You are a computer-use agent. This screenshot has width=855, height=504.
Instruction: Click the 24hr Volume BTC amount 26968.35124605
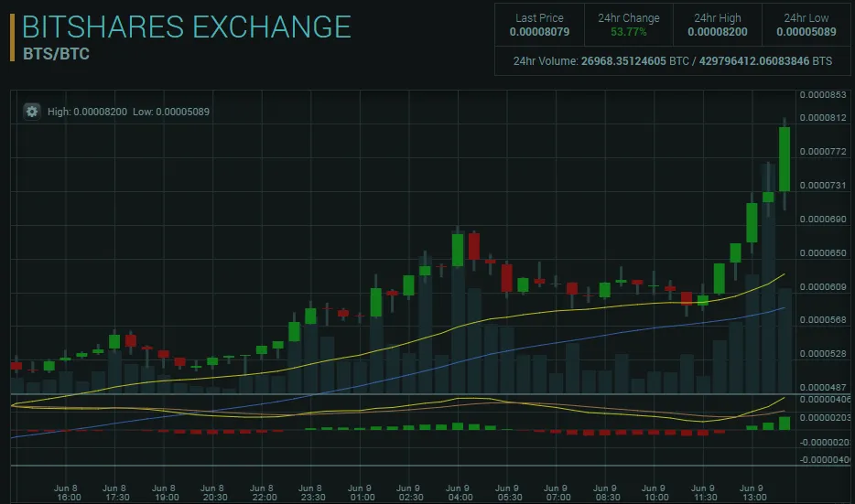pyautogui.click(x=623, y=61)
